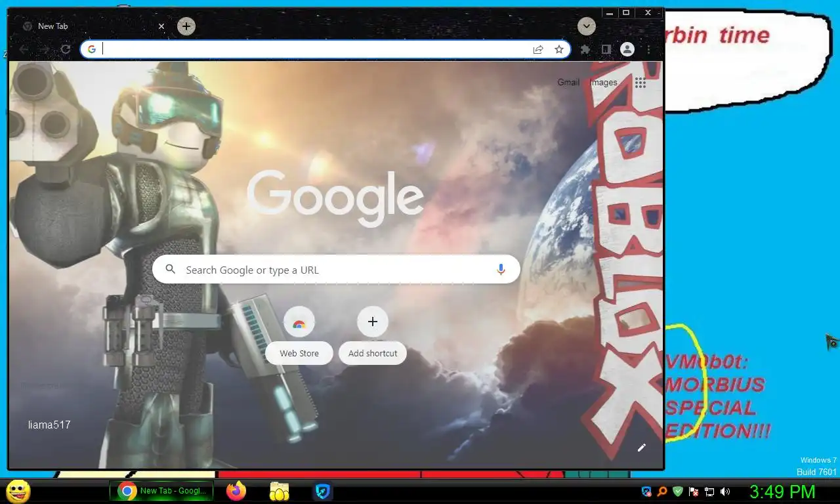Screen dimensions: 840x504
Task: Close the New Tab tab
Action: pos(161,26)
